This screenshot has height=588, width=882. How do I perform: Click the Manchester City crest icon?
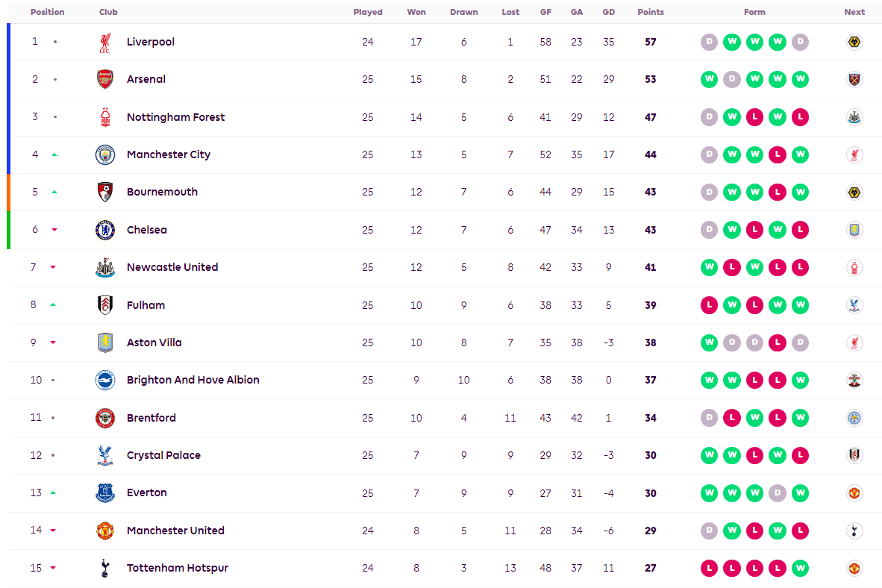105,154
